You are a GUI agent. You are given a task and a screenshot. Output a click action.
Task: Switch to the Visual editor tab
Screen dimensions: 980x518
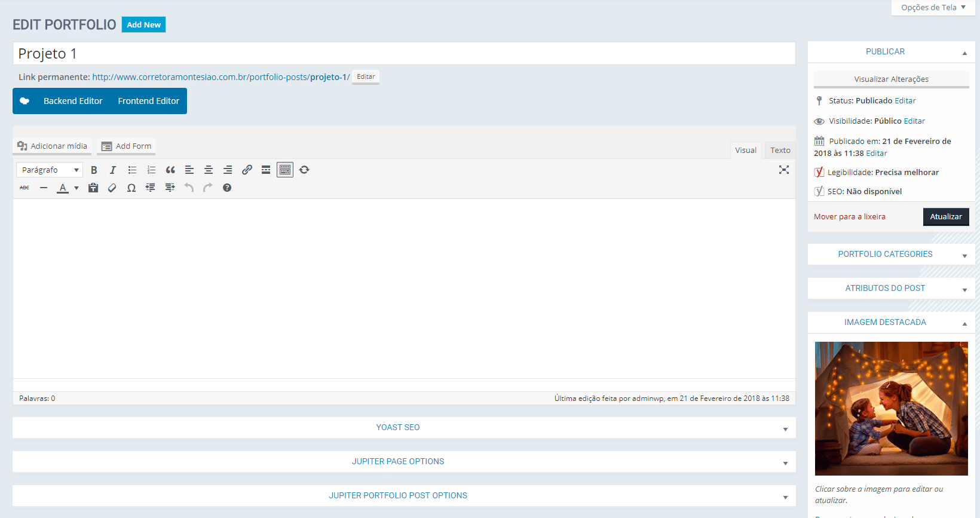click(x=746, y=150)
